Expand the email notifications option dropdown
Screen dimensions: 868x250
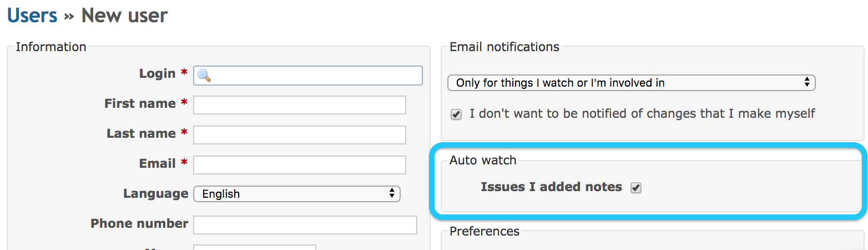632,83
